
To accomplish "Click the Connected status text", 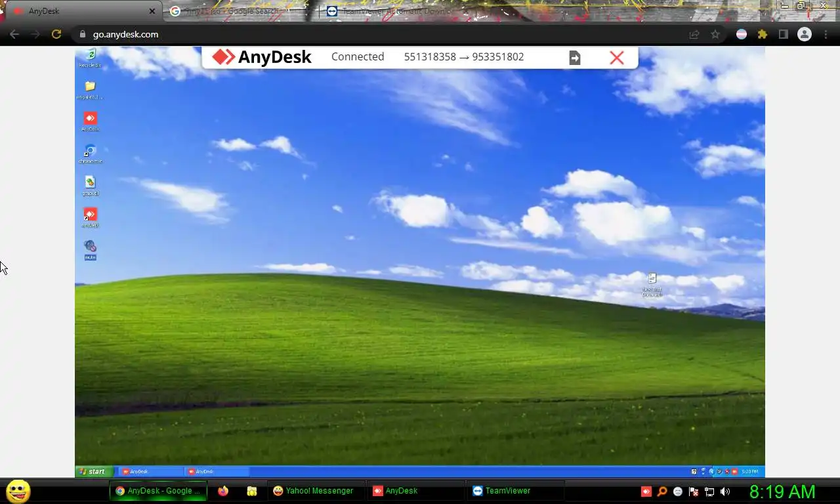I will pyautogui.click(x=358, y=57).
